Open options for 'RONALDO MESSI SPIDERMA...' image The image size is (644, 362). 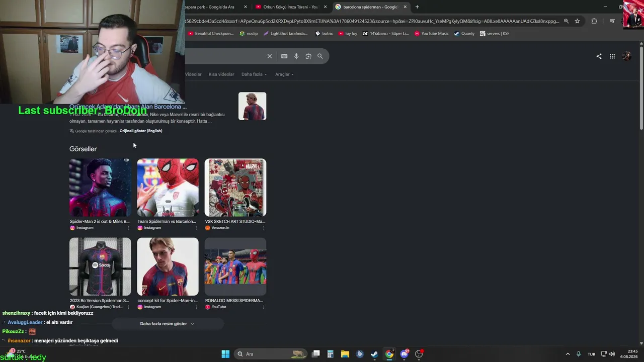(264, 307)
